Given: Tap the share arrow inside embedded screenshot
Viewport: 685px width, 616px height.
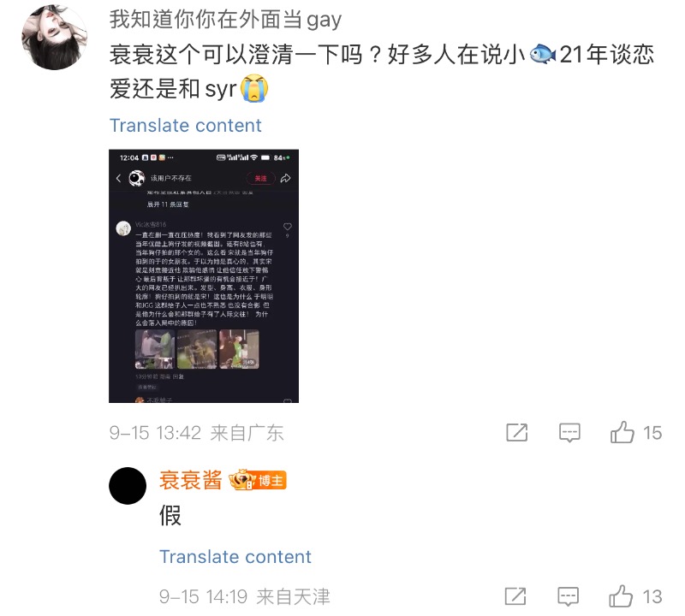Looking at the screenshot, I should pos(285,178).
